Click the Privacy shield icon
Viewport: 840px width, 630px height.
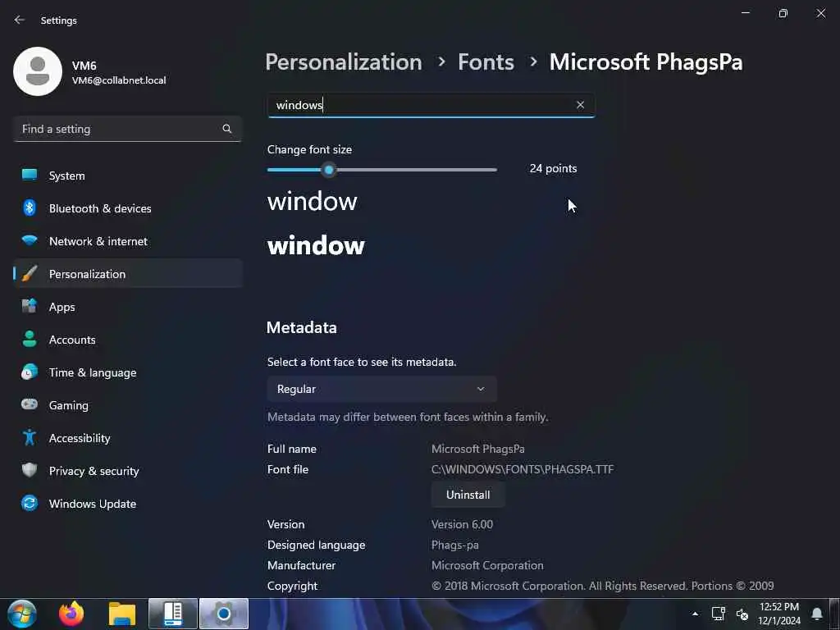tap(30, 470)
